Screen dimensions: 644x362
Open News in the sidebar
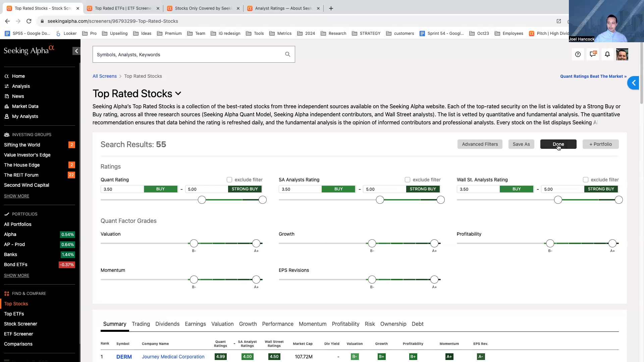click(18, 96)
